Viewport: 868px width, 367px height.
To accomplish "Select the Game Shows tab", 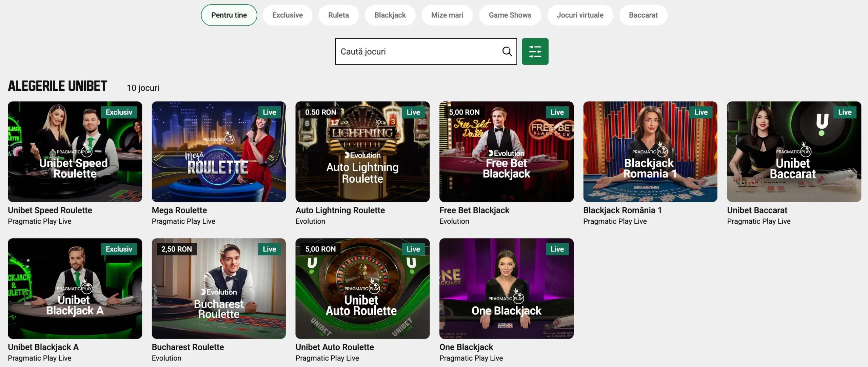I will [510, 15].
